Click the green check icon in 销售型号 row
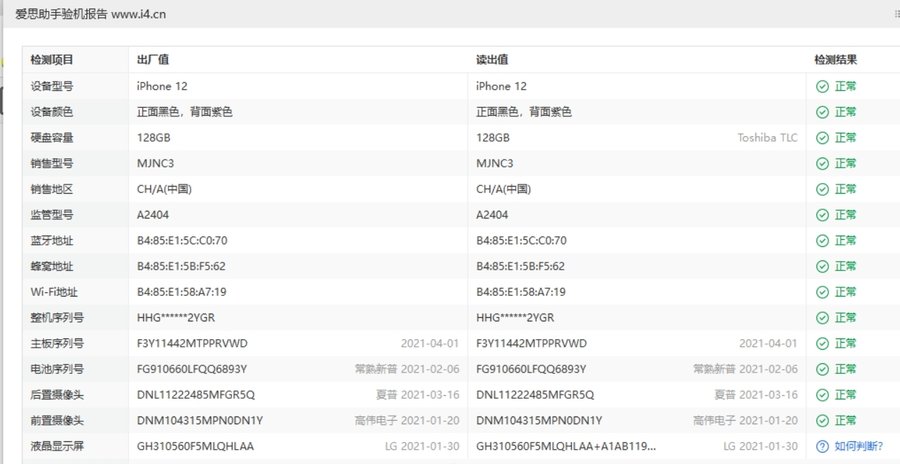The width and height of the screenshot is (900, 464). point(823,164)
